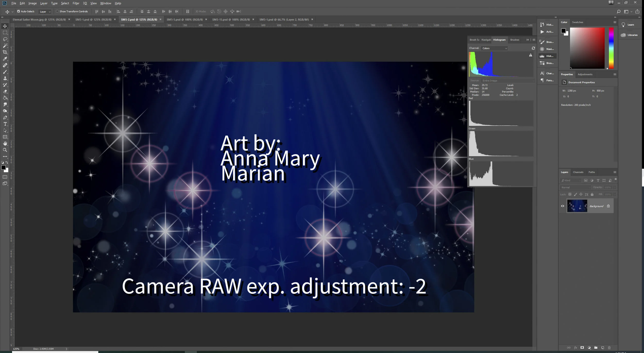Click the Delete layer trash icon
Screen dimensions: 644x353
point(609,348)
